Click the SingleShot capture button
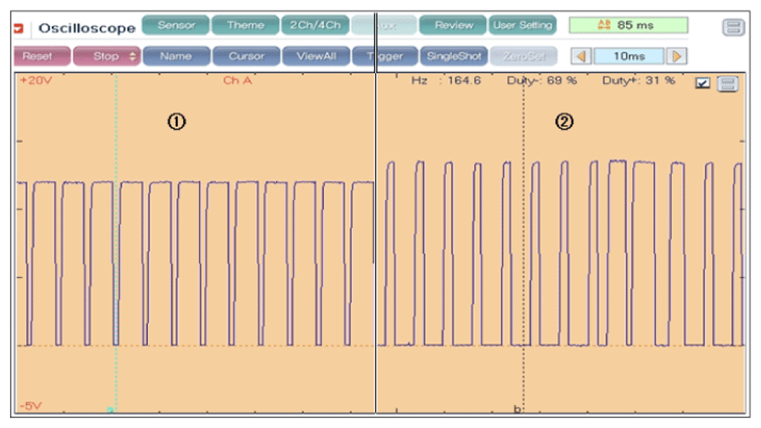 point(452,56)
